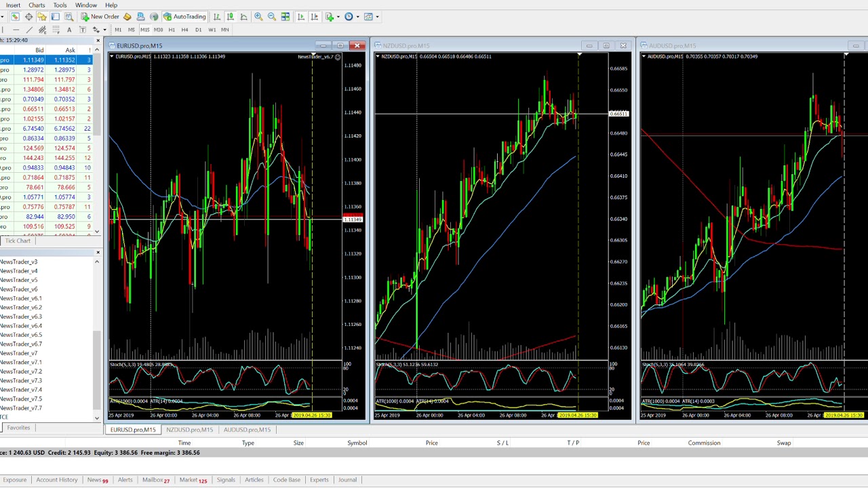Zoom out on the chart

(x=272, y=16)
